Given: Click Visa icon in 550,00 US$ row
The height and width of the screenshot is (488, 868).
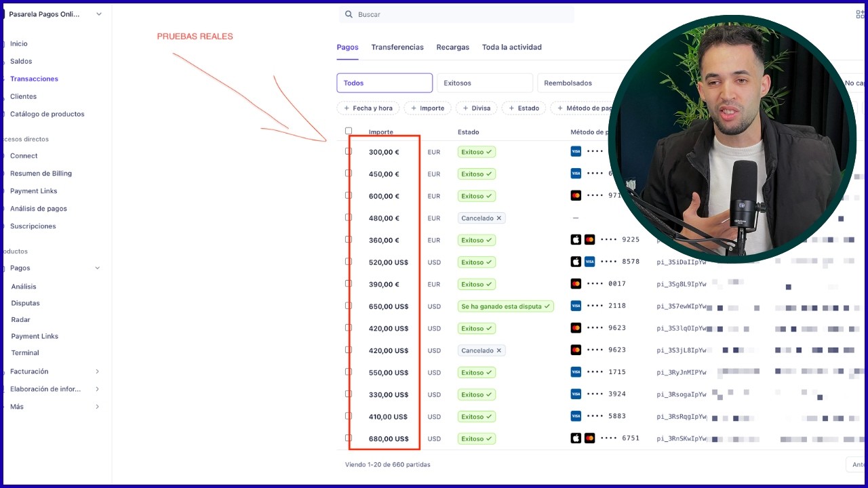Looking at the screenshot, I should click(x=576, y=372).
